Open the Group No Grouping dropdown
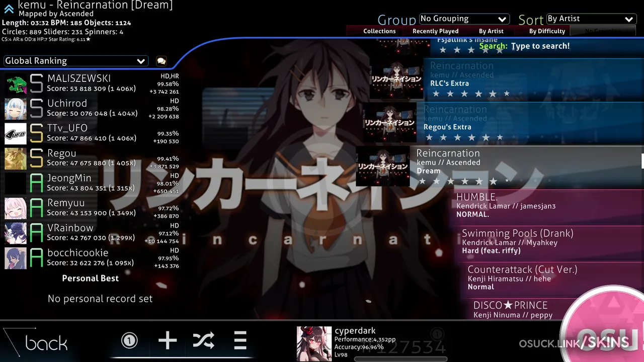Screen dimensions: 644x362 464,19
